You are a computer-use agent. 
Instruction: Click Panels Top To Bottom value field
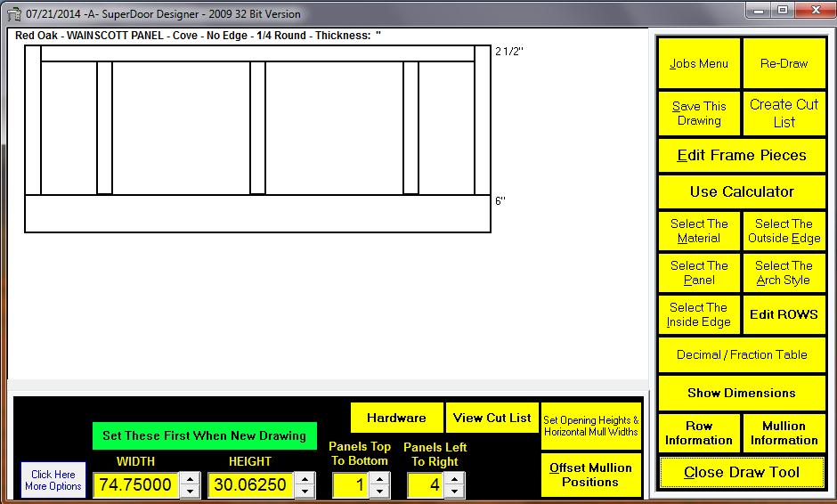click(x=350, y=484)
